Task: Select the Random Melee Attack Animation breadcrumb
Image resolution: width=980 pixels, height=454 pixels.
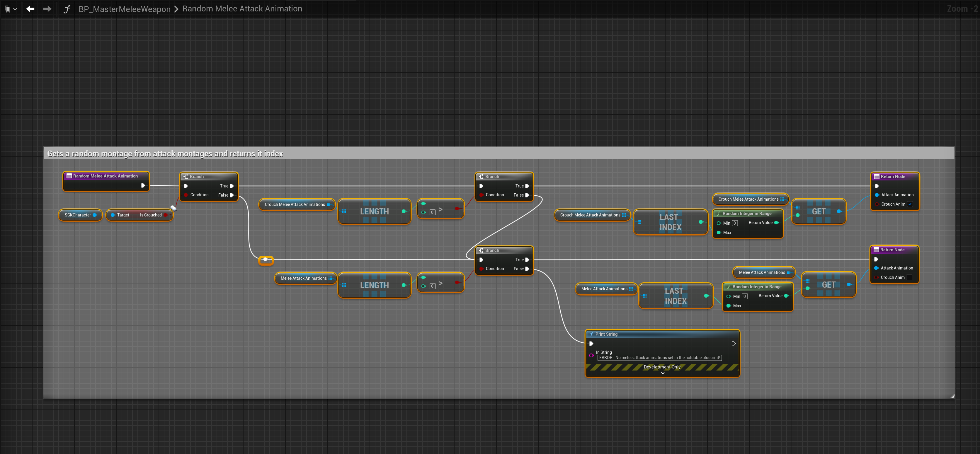Action: [x=242, y=9]
